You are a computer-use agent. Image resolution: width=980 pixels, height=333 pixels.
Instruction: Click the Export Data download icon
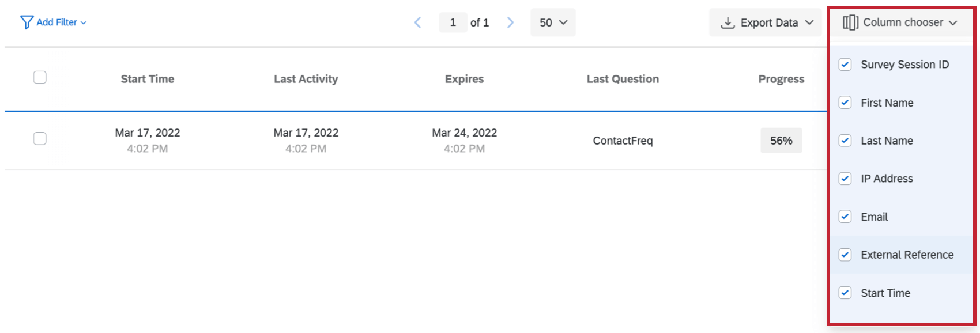728,22
